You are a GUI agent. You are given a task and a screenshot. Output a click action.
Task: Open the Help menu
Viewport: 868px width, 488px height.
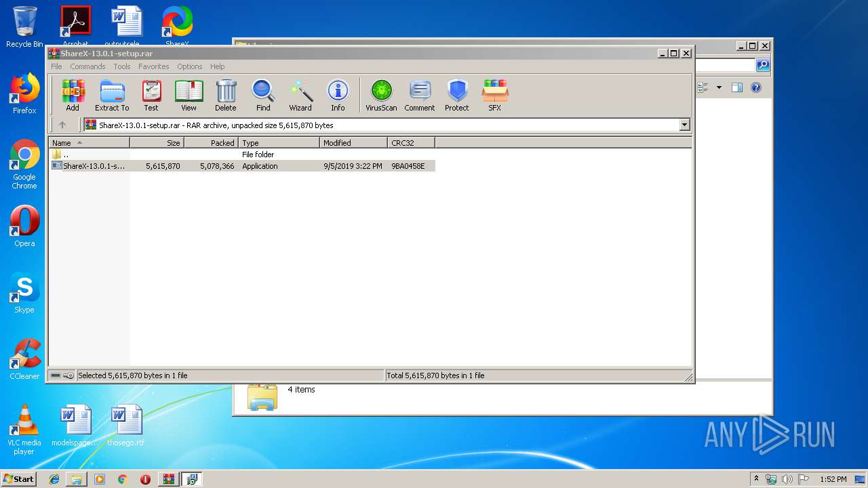(x=217, y=66)
